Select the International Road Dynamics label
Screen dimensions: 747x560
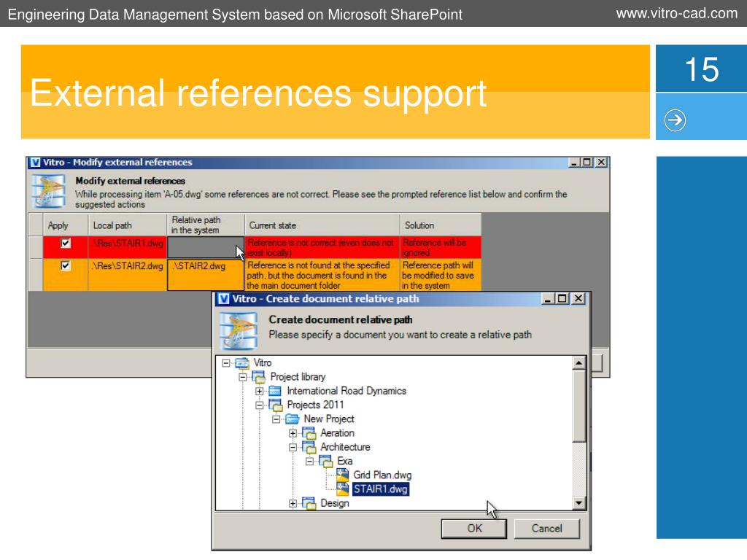[x=347, y=391]
